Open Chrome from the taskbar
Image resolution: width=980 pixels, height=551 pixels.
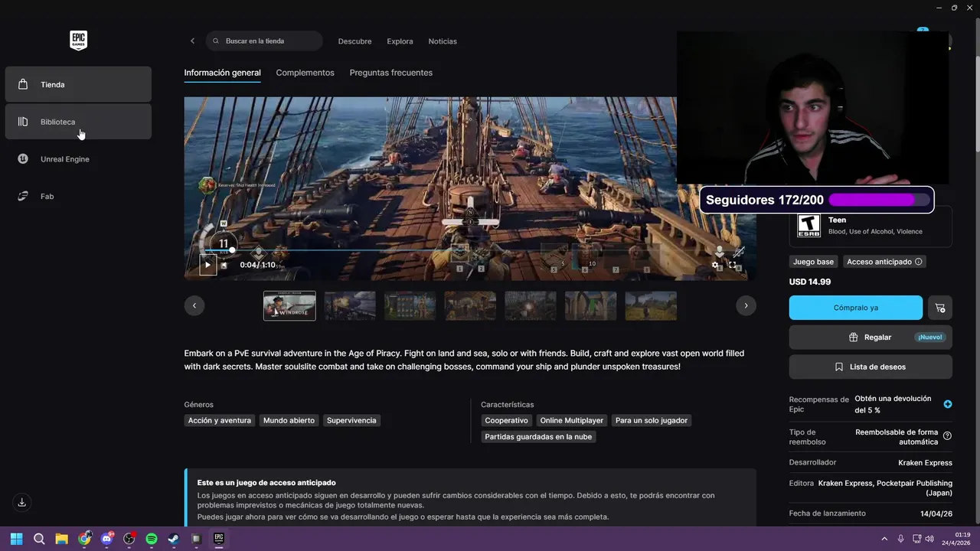84,539
